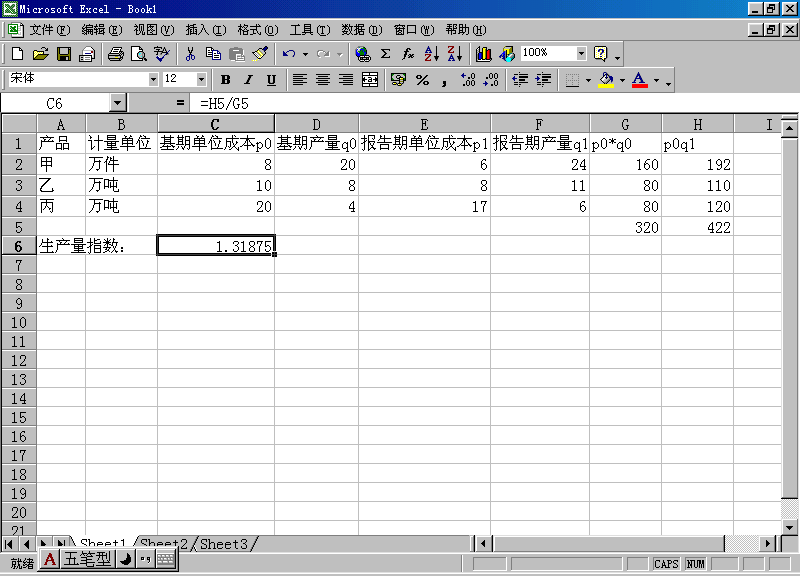Apply the yellow fill color swatch
Screen dimensions: 800x576
(x=605, y=80)
